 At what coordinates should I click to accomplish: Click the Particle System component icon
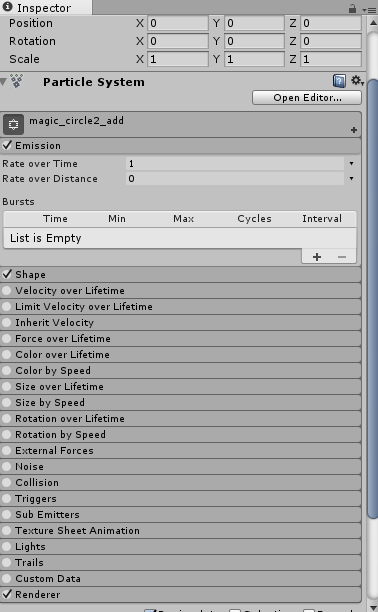(x=16, y=81)
